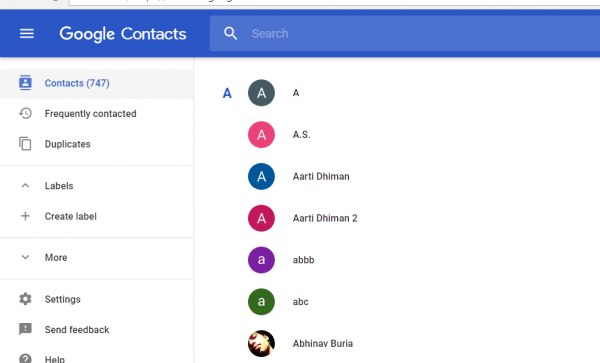Click the Send feedback speech bubble icon
The image size is (600, 363).
(x=25, y=329)
